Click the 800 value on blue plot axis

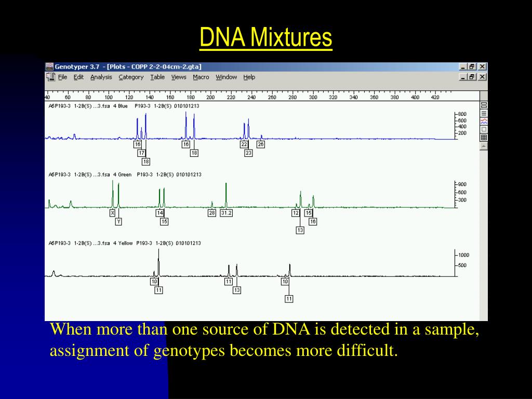click(x=462, y=114)
